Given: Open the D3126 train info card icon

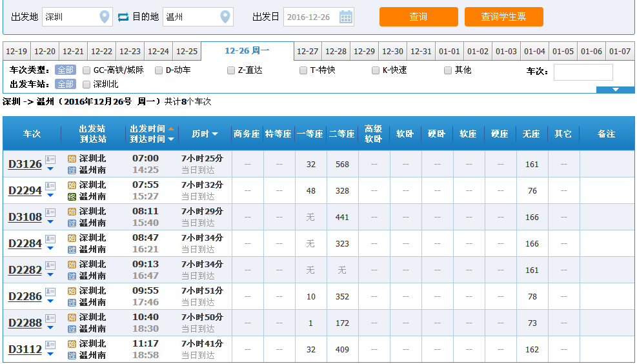Looking at the screenshot, I should tap(50, 159).
